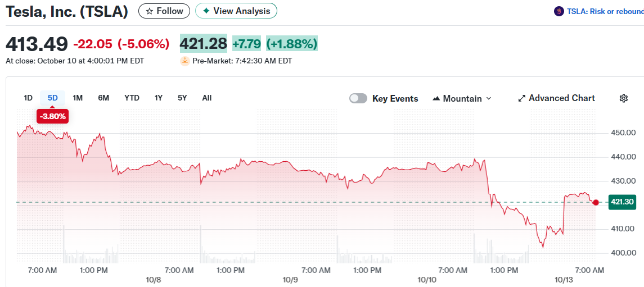Click the green 421.30 price label
Screen dimensions: 644x287
coord(622,202)
